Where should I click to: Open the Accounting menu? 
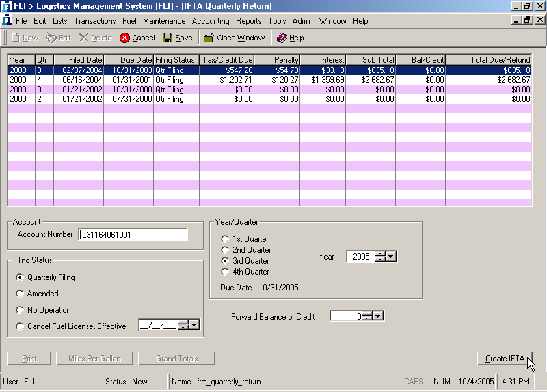(x=211, y=21)
